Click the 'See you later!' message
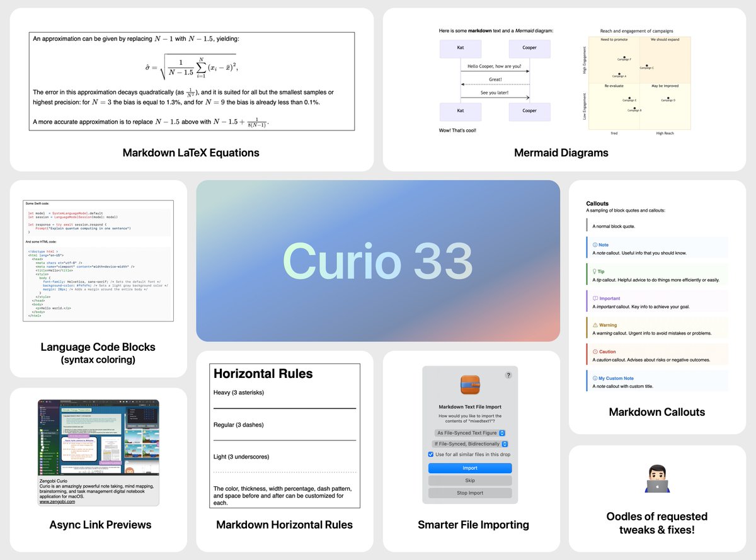 [x=495, y=93]
